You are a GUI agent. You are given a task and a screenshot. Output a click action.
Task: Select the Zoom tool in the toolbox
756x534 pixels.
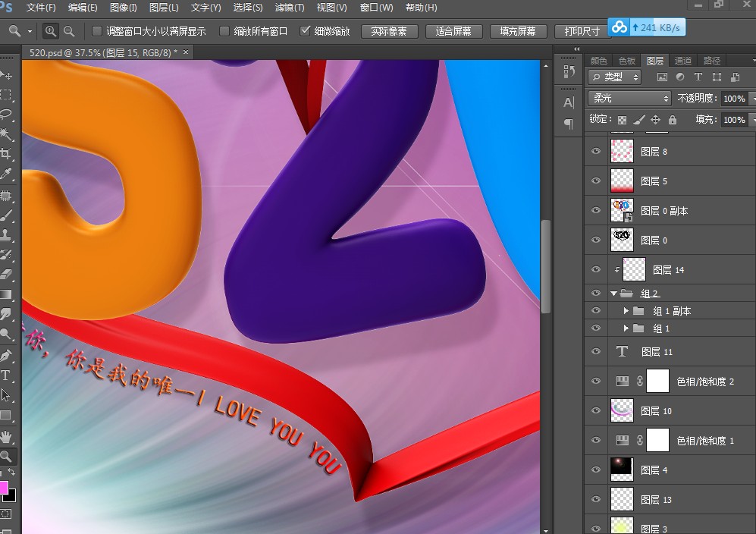coord(6,456)
